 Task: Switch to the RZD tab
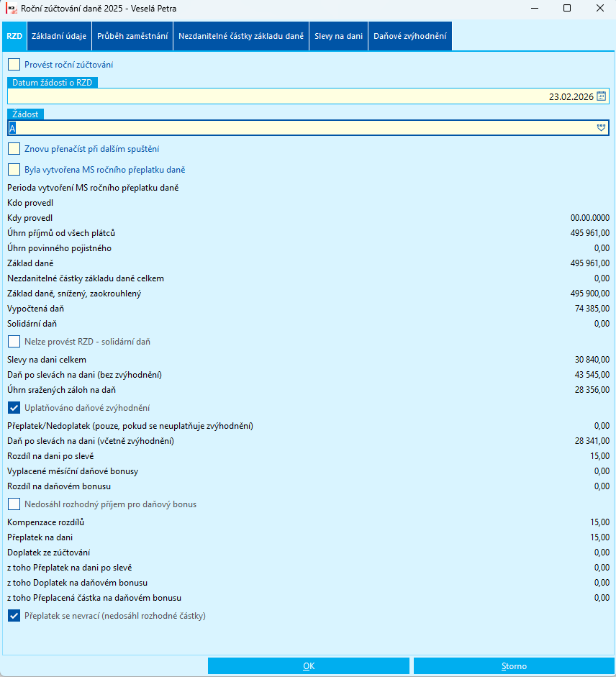click(14, 36)
